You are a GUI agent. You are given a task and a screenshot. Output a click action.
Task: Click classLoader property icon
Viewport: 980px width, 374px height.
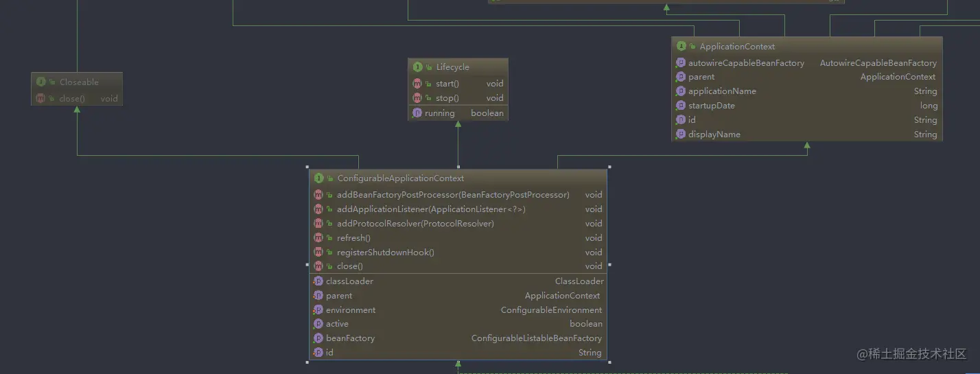click(x=318, y=281)
